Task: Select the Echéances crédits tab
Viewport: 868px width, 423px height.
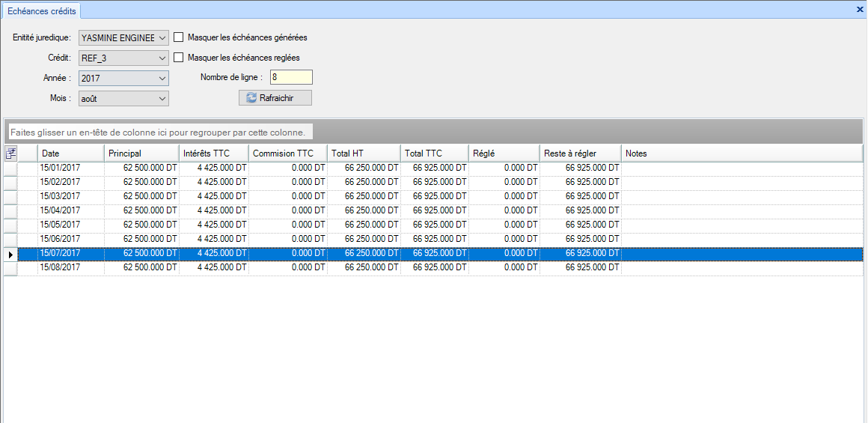Action: (41, 10)
